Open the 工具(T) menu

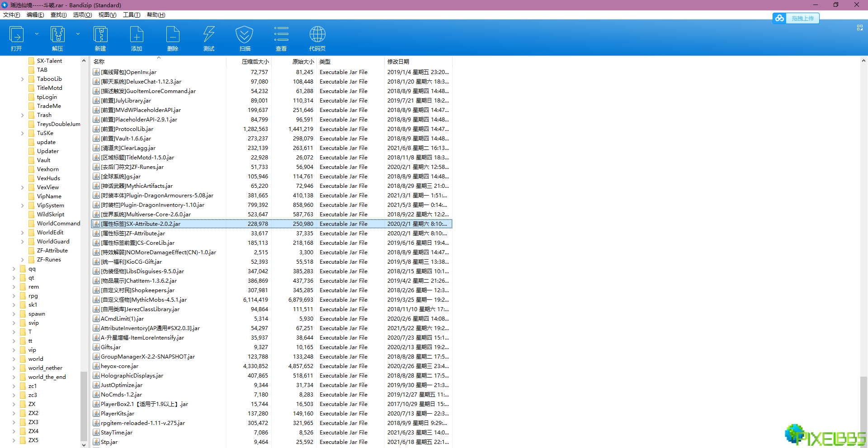tap(132, 15)
